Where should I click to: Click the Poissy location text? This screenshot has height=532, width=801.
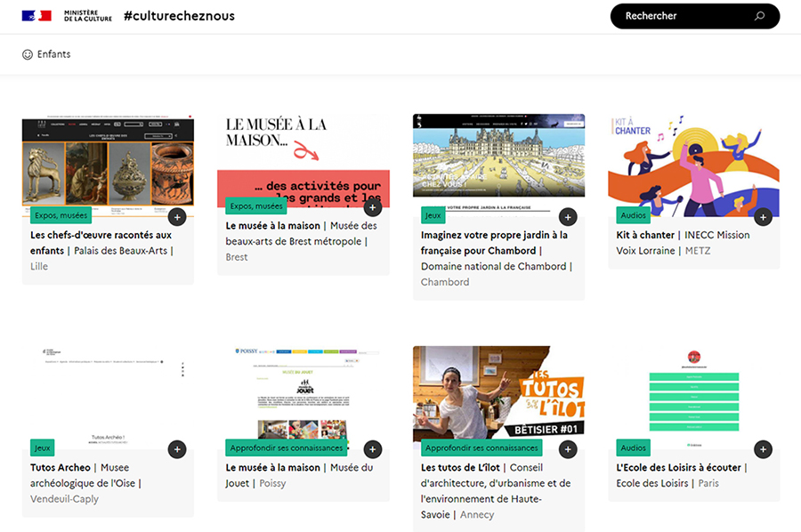click(272, 483)
